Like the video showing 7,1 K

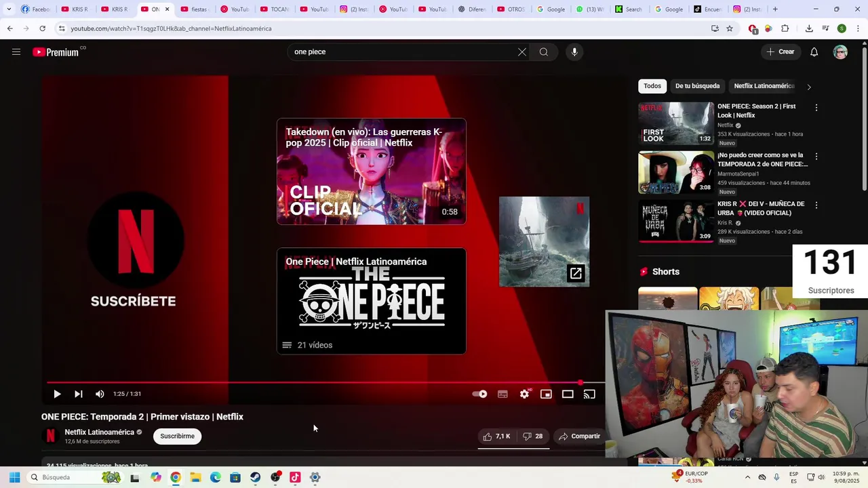coord(496,436)
